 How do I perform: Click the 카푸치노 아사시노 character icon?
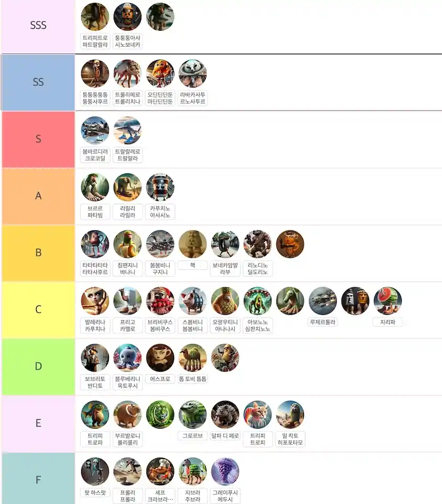point(160,187)
